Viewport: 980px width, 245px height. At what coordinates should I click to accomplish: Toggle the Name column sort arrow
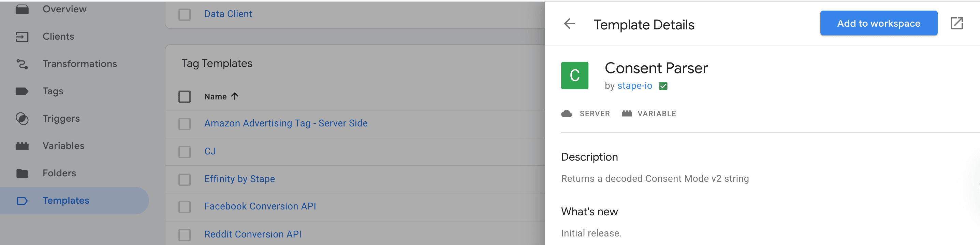click(x=234, y=96)
